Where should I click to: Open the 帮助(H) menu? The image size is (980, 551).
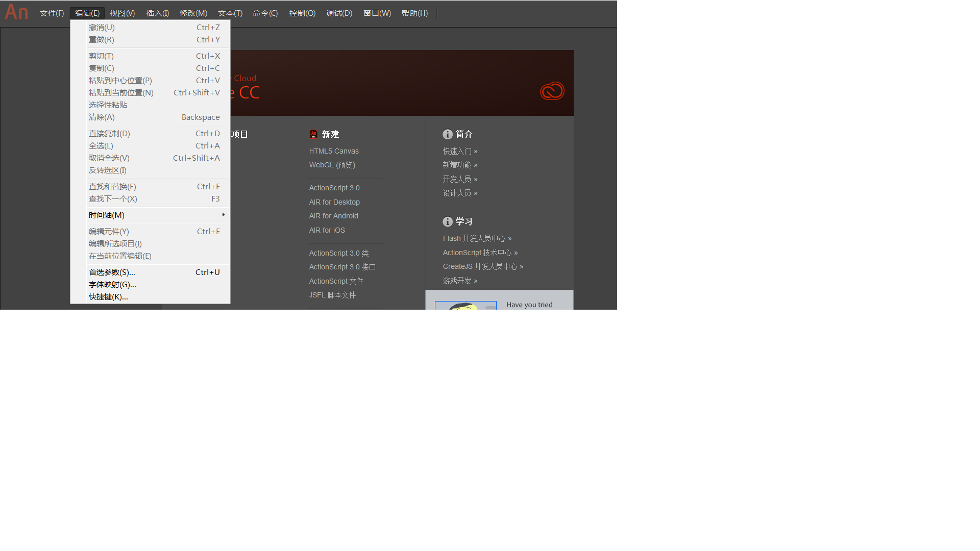tap(415, 13)
